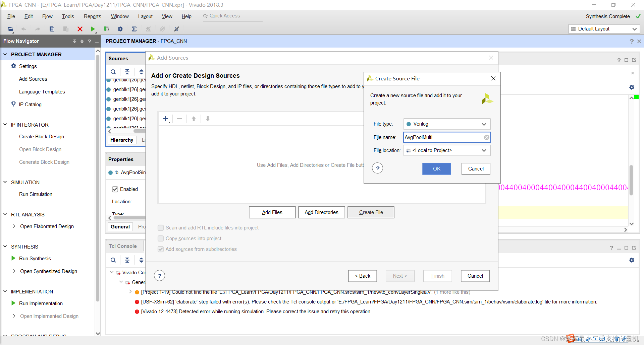This screenshot has width=644, height=345.
Task: Click the program device icon in toolbar
Action: 106,29
